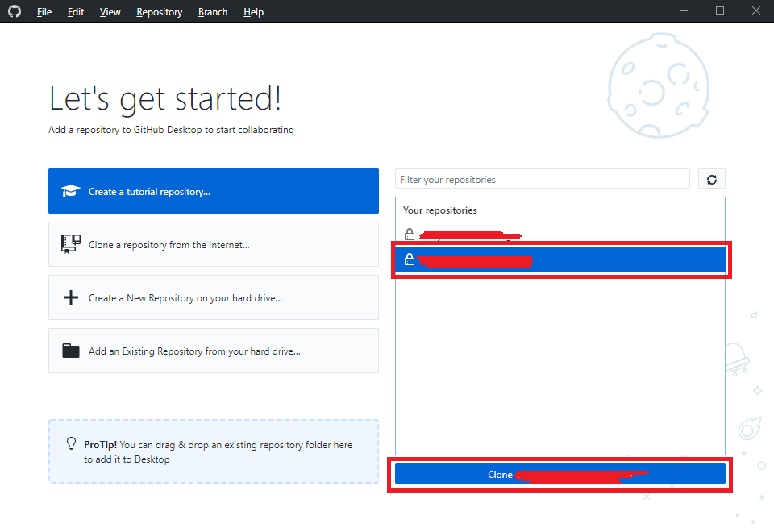The image size is (774, 532).
Task: Minimize the GitHub Desktop window
Action: tap(684, 10)
